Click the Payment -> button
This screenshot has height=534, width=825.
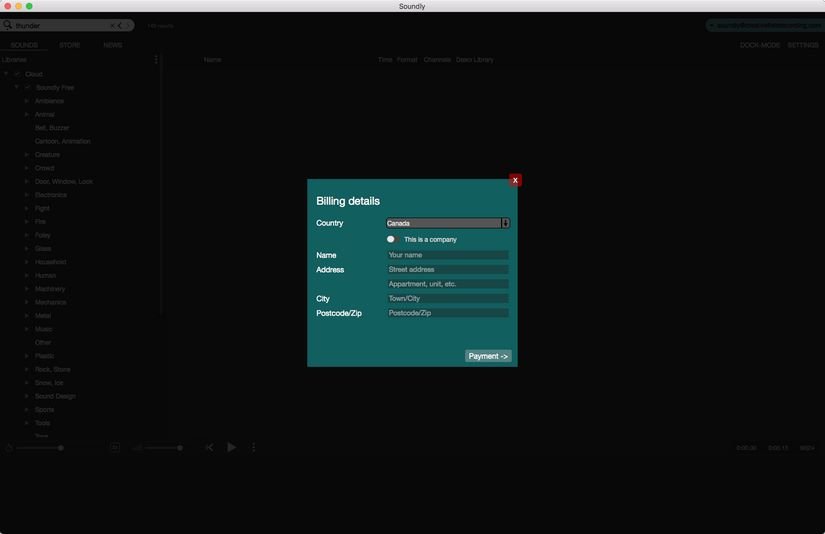coord(488,356)
